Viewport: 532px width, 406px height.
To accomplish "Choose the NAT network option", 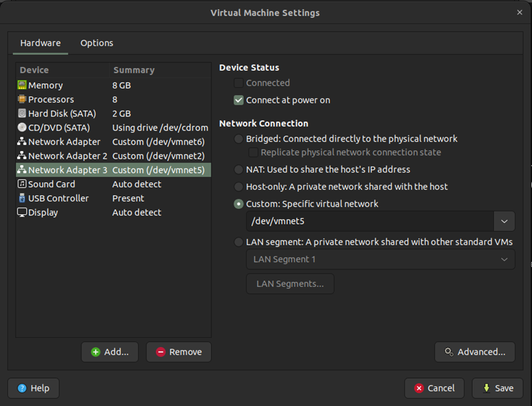I will tap(239, 169).
